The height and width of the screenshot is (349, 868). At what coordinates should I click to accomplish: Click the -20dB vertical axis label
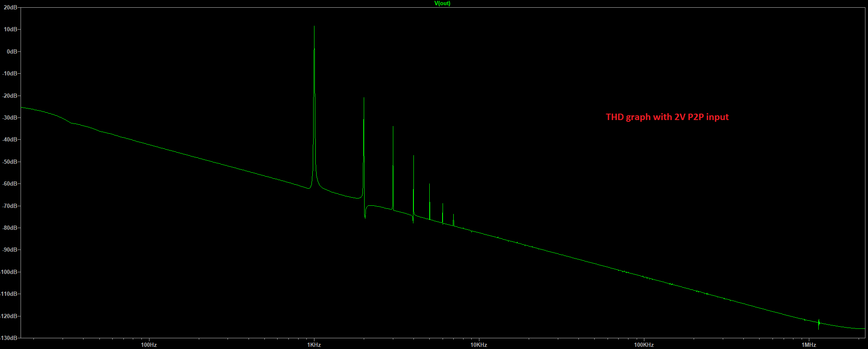(9, 96)
